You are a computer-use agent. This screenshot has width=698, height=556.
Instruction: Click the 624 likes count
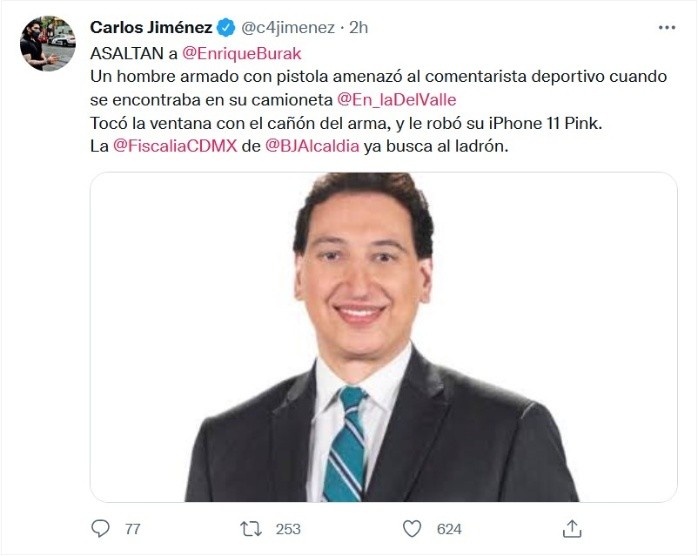pos(449,529)
